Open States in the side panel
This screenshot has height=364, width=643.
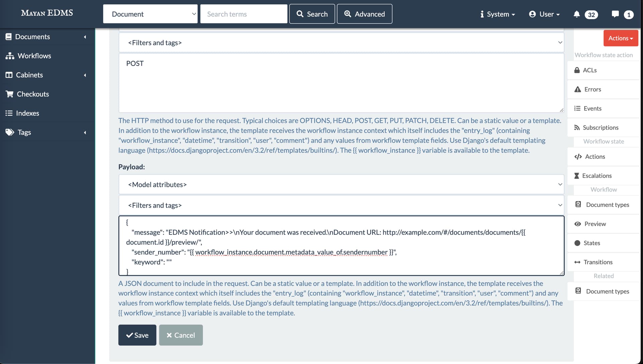(x=604, y=243)
